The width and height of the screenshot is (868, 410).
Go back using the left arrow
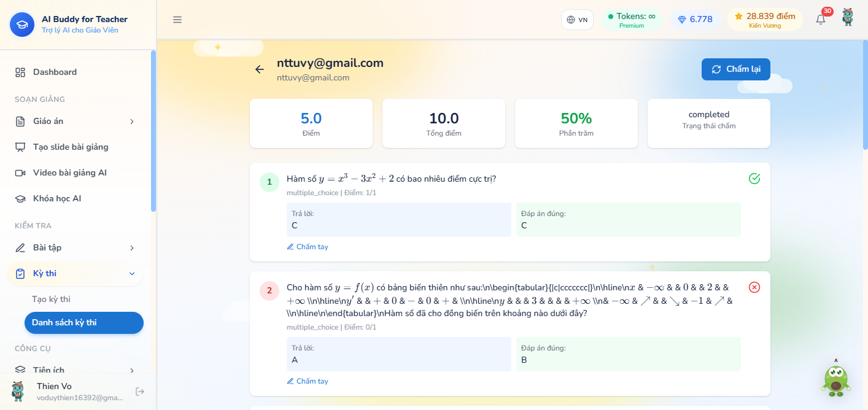[x=260, y=69]
